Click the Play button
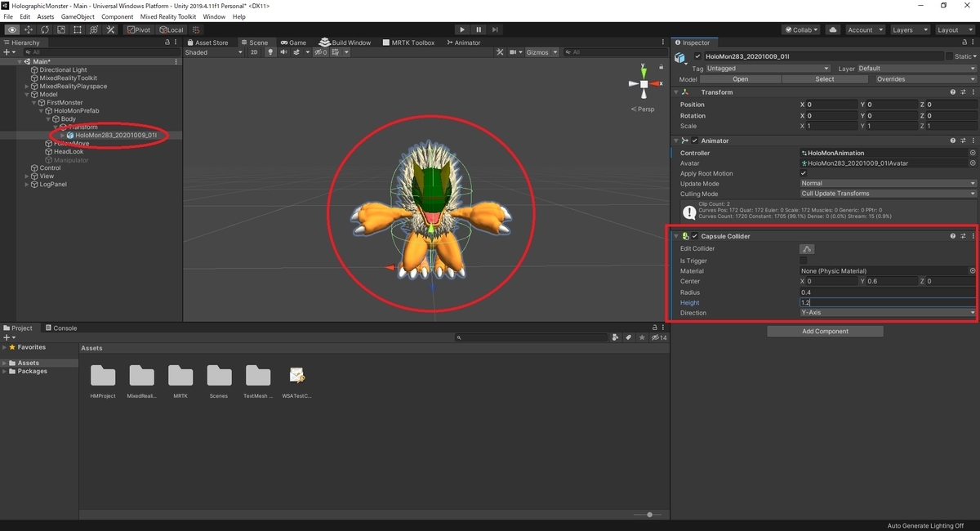This screenshot has height=531, width=980. (x=462, y=29)
